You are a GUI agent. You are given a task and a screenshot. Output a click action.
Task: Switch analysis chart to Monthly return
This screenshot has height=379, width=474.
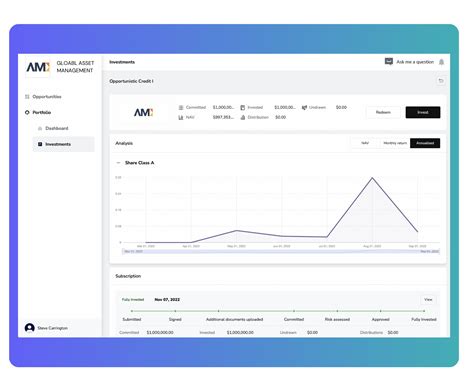coord(395,143)
